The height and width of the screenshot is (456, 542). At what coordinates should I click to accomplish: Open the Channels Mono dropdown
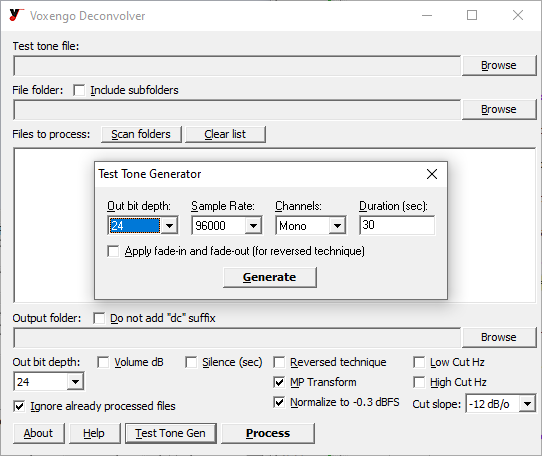coord(337,226)
